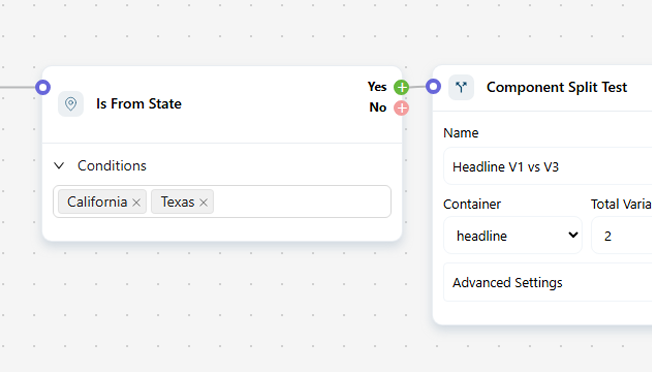Remove the Texas condition tag
Image resolution: width=652 pixels, height=372 pixels.
point(203,202)
